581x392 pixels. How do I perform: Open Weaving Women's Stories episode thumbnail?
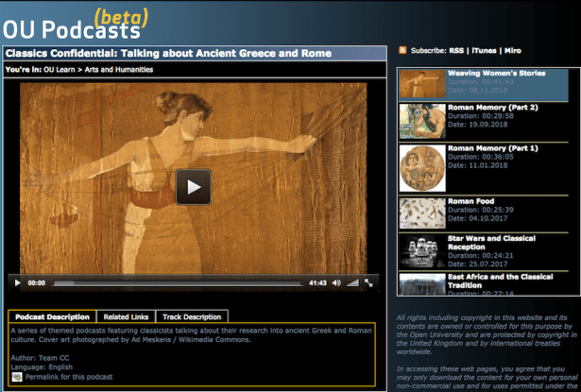coord(421,84)
